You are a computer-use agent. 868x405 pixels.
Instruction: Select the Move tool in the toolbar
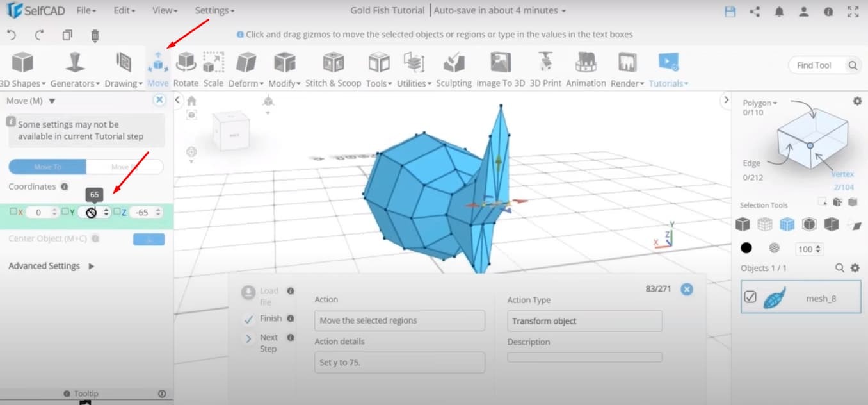157,67
